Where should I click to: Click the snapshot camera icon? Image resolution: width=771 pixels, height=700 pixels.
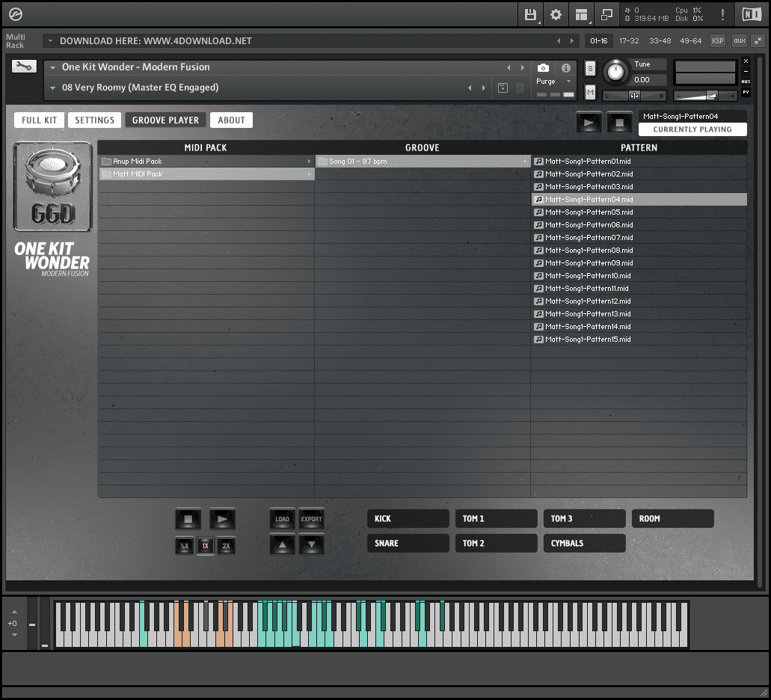pos(544,68)
